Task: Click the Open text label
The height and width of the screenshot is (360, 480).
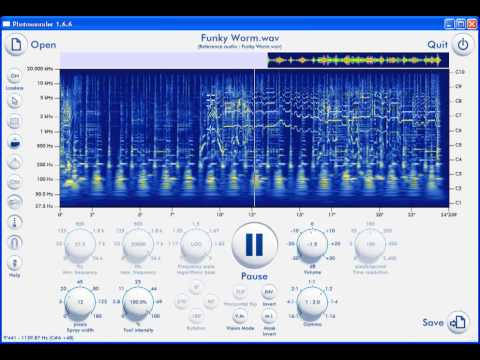Action: click(x=43, y=45)
